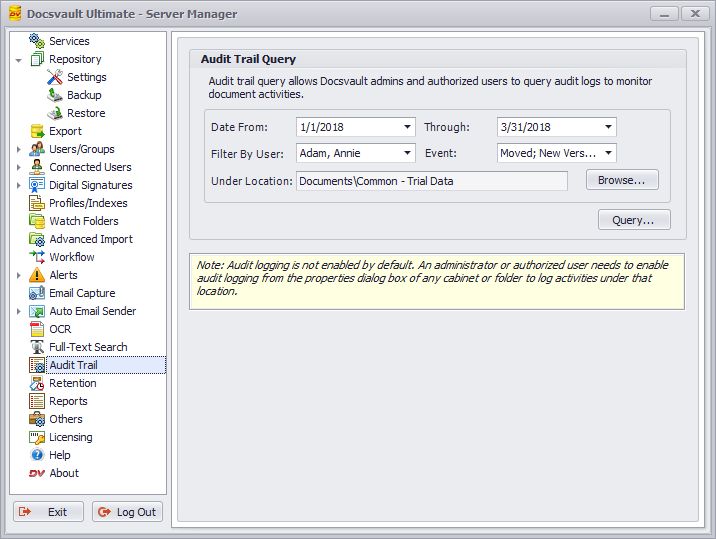Screen dimensions: 716x539
Task: Minimize the Server Manager window
Action: (664, 14)
